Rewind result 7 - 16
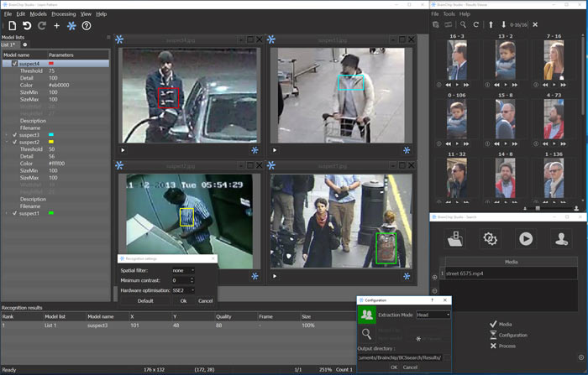 click(545, 85)
